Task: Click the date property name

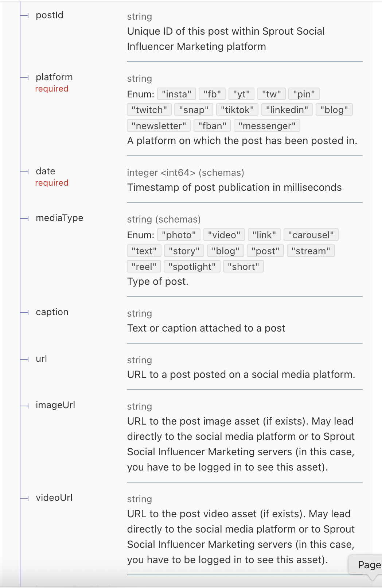Action: tap(46, 171)
